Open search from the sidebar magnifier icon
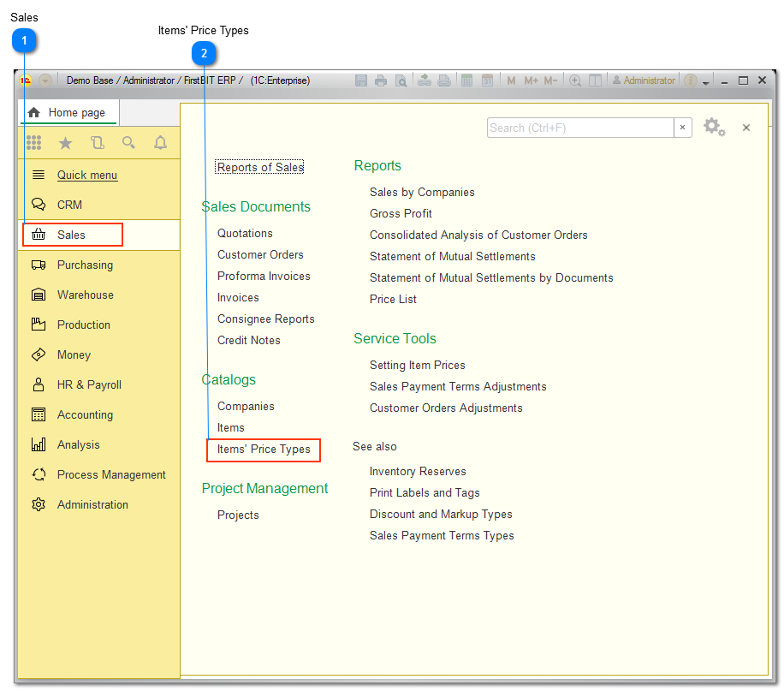Viewport: 784px width, 691px height. (128, 142)
